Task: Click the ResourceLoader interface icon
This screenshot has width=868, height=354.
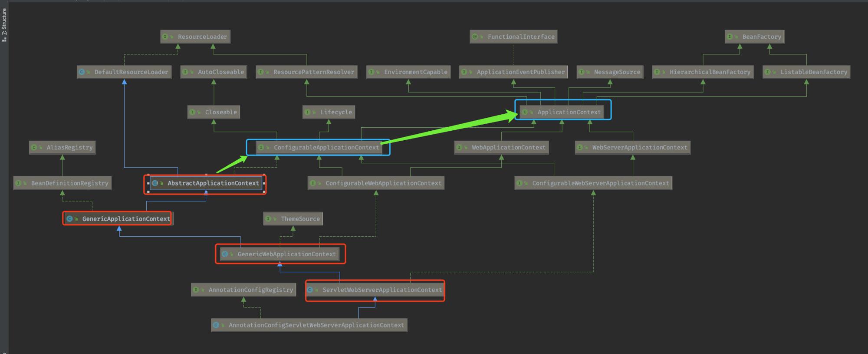Action: pos(165,37)
